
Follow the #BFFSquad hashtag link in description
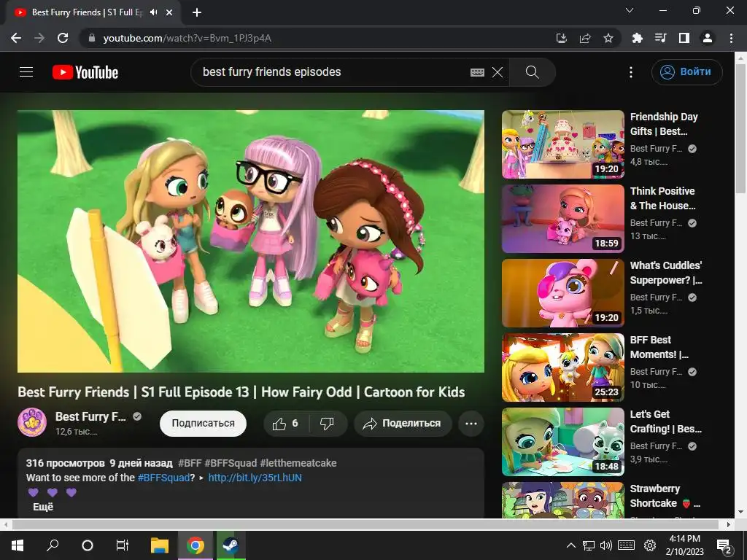coord(163,478)
